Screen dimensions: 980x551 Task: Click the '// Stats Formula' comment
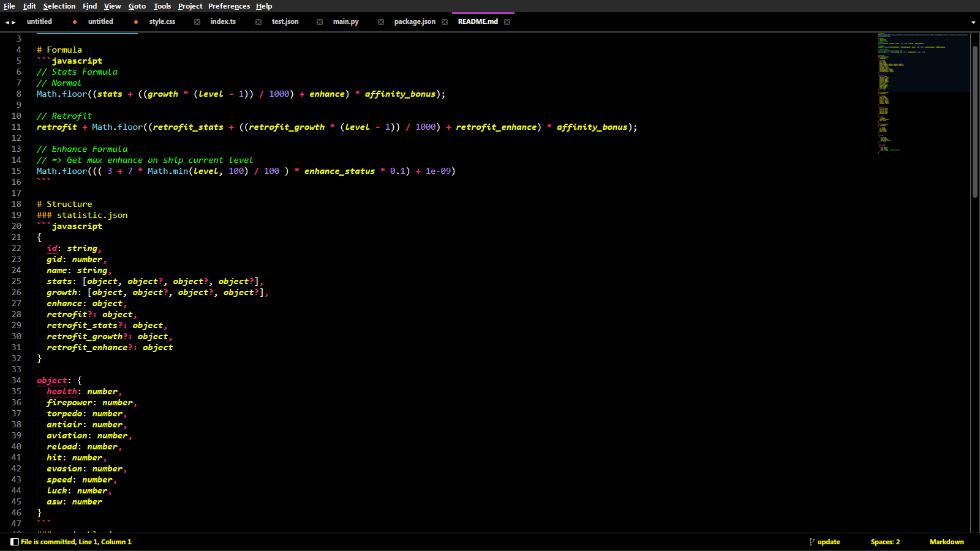click(77, 72)
